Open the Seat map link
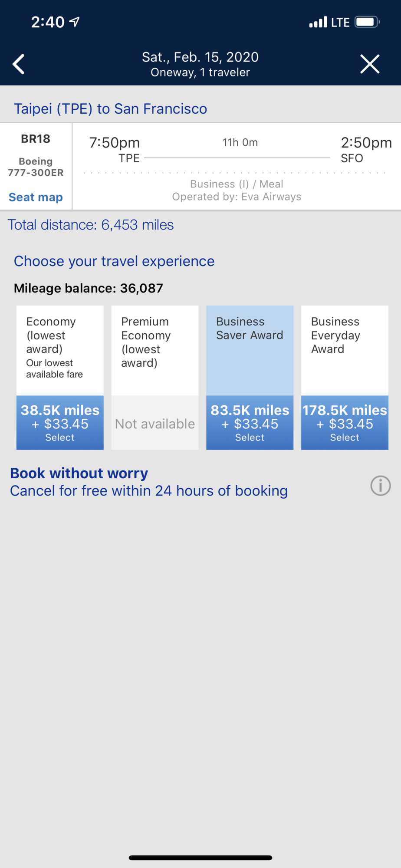 pos(36,197)
